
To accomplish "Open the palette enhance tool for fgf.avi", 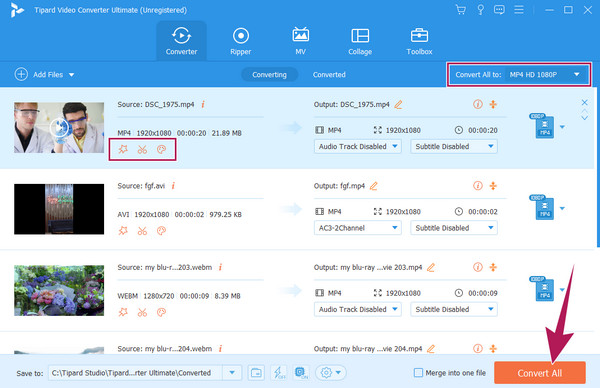I will coord(161,231).
